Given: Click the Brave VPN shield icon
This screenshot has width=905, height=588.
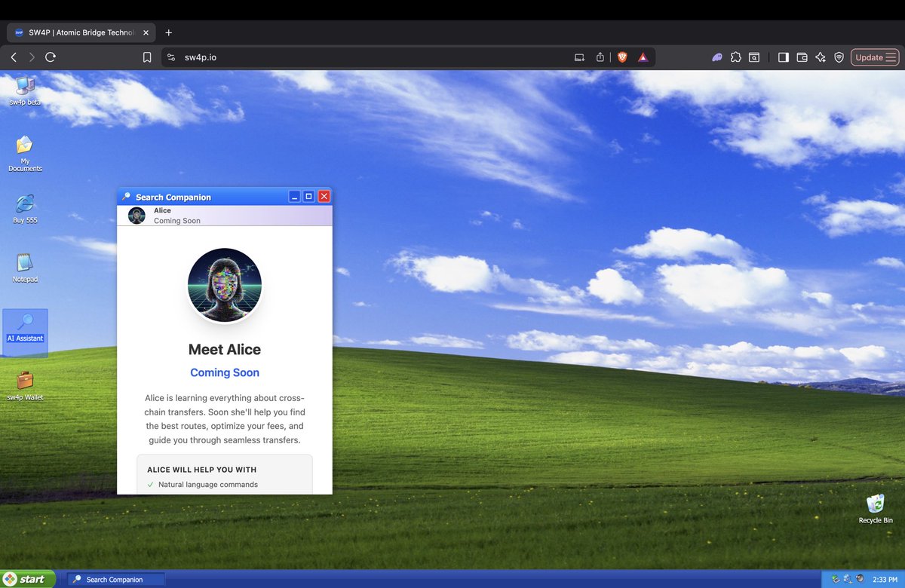Looking at the screenshot, I should pyautogui.click(x=839, y=57).
